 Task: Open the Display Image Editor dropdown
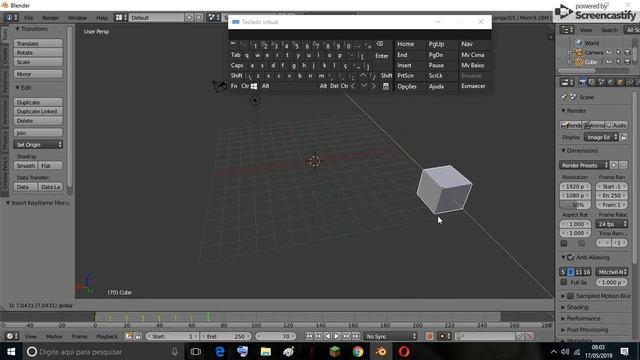(601, 137)
